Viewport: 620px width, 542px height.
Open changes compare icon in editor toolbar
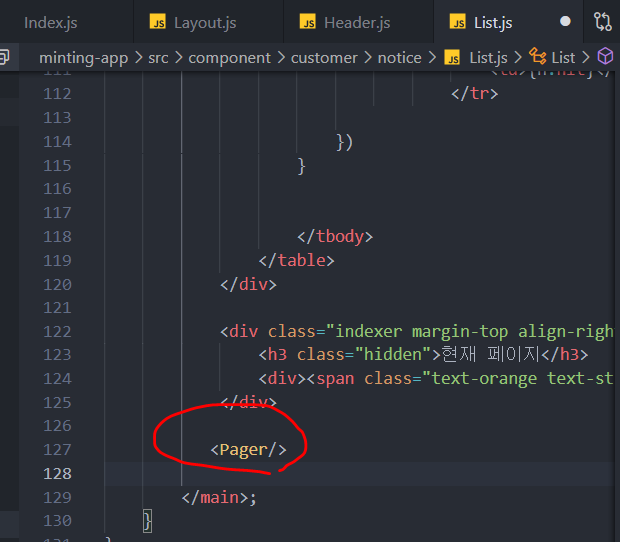tap(603, 22)
